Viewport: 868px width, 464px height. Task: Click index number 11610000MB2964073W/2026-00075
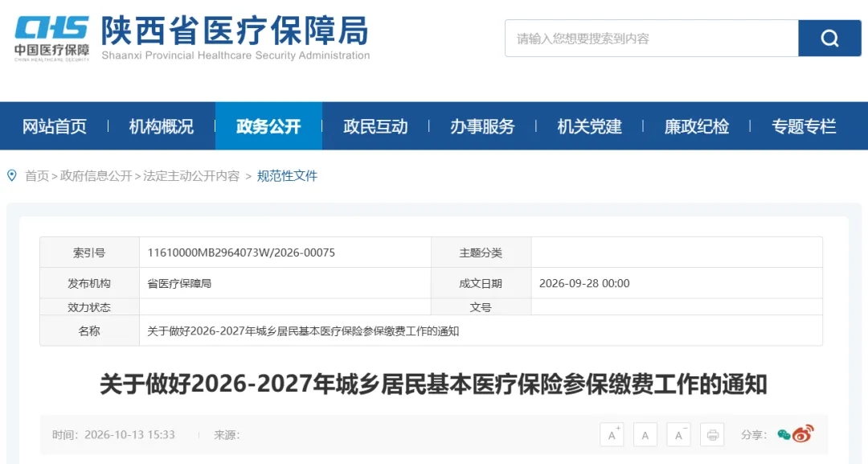pos(241,253)
